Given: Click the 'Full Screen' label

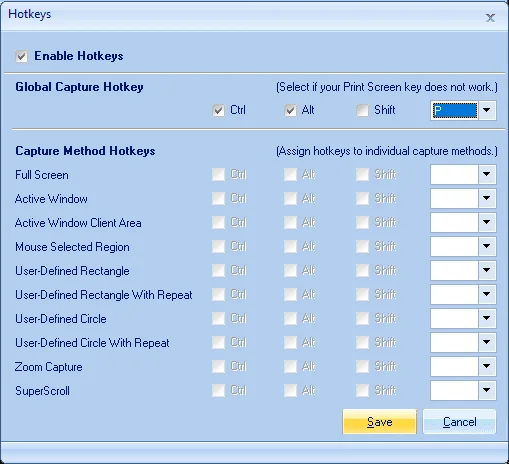Looking at the screenshot, I should [42, 175].
